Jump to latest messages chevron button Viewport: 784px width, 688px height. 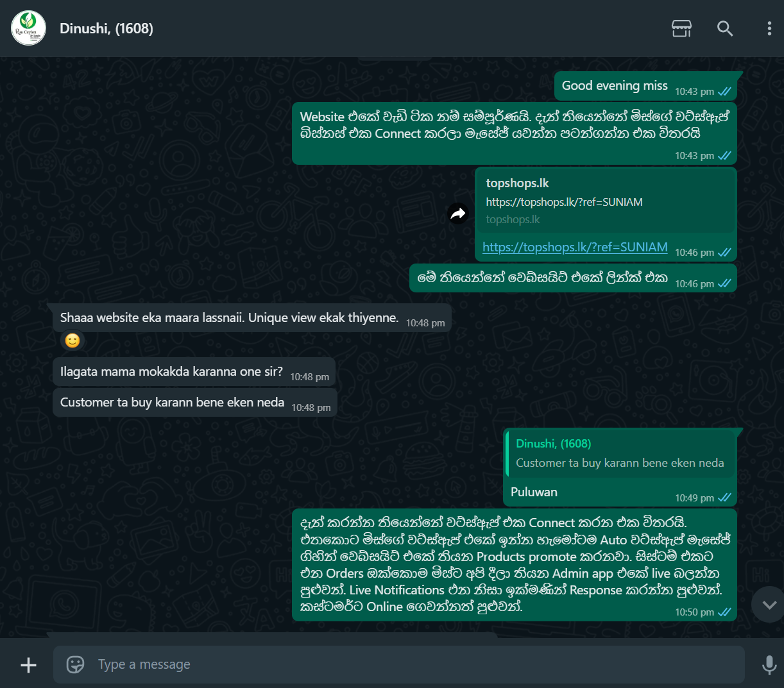(769, 605)
